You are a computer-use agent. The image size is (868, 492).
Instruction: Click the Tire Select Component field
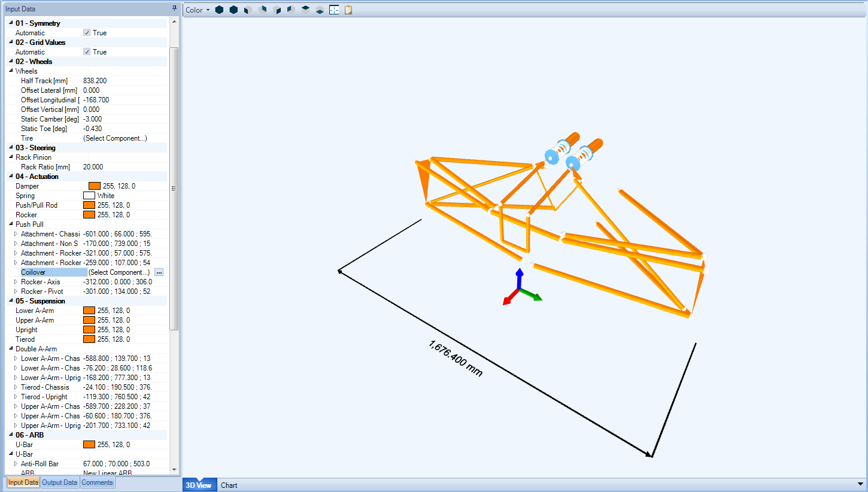pos(115,138)
